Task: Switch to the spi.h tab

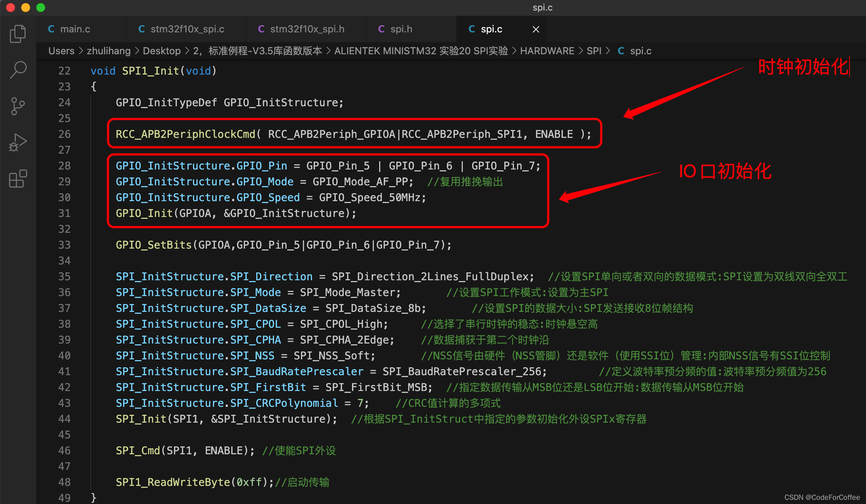Action: (401, 29)
